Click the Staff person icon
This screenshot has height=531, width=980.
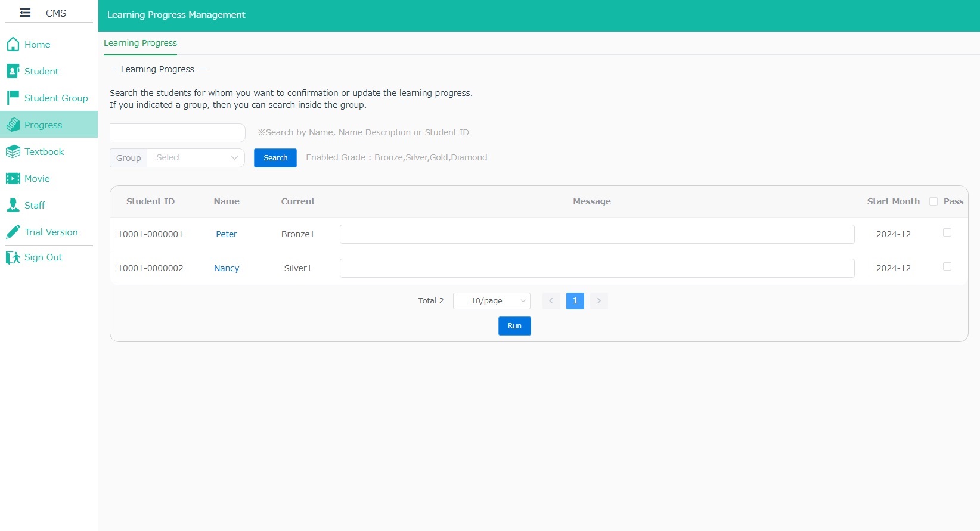(13, 205)
